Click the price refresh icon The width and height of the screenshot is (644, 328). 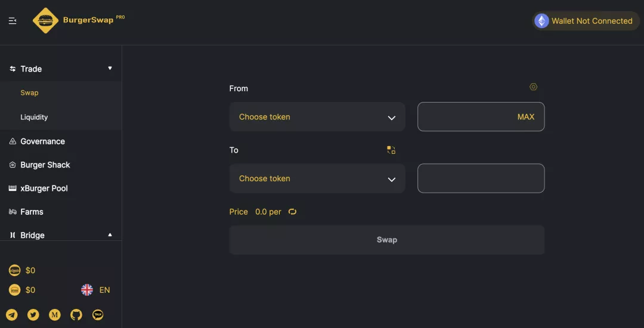(x=292, y=212)
